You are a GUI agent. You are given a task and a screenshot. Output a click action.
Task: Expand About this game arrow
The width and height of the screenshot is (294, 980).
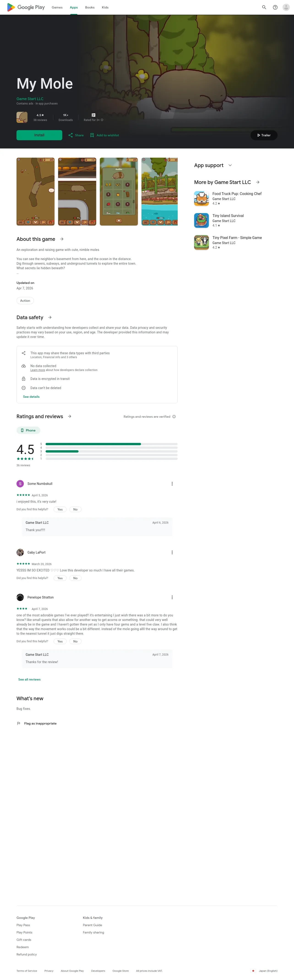coord(62,239)
